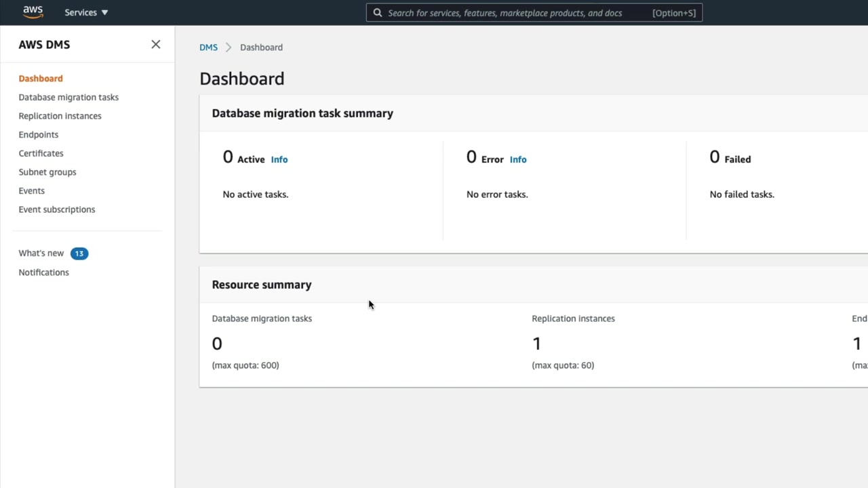
Task: Open Database migration tasks in sidebar
Action: pyautogui.click(x=68, y=98)
